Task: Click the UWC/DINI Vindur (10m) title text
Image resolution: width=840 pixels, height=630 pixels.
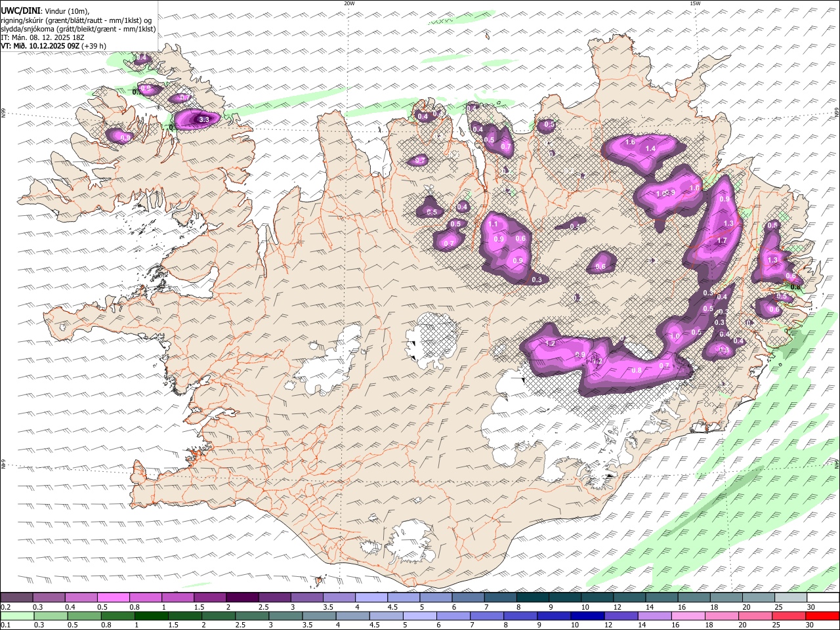Action: click(x=45, y=11)
